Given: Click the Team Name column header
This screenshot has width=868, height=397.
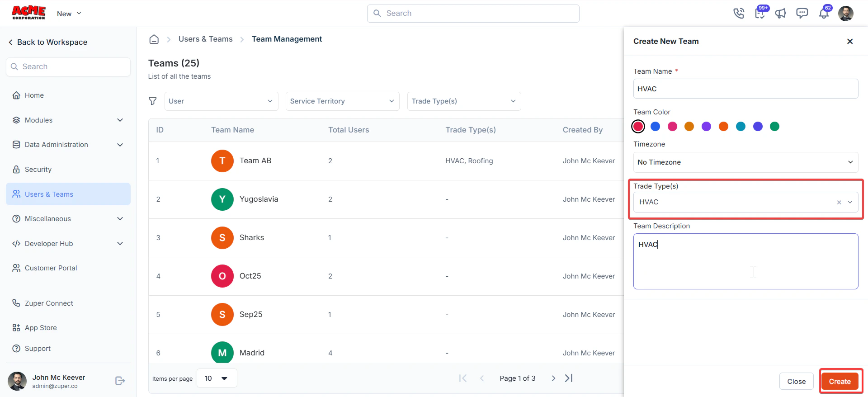Looking at the screenshot, I should (232, 130).
